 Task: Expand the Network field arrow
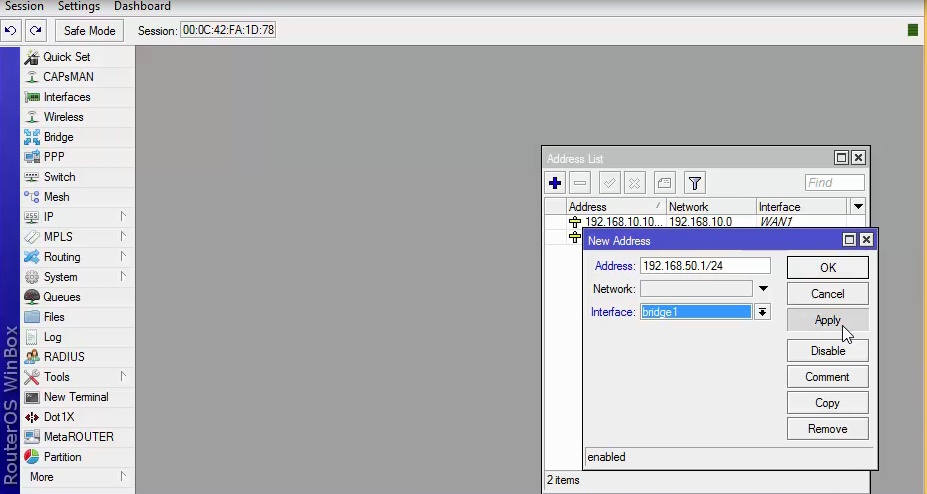click(763, 289)
